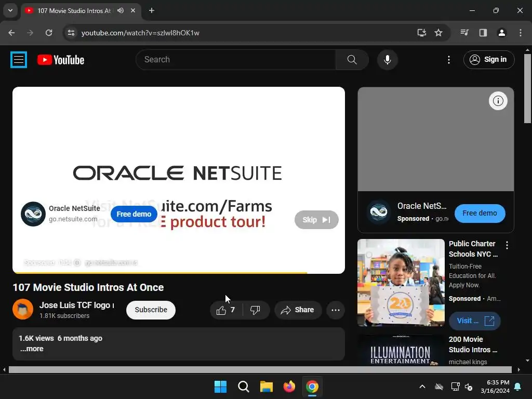Open 200 Movie Studio Intros video thumbnail
The image size is (532, 399).
click(401, 350)
